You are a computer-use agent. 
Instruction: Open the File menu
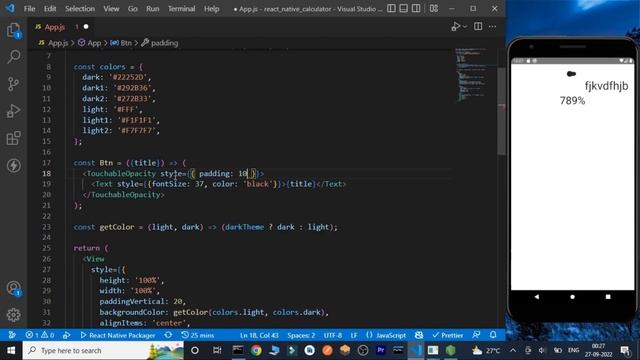tap(29, 9)
